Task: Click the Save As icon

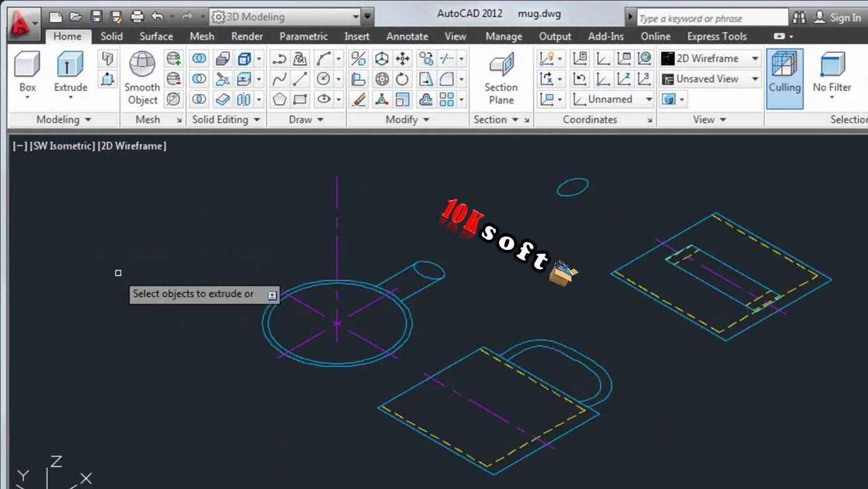Action: click(x=116, y=17)
